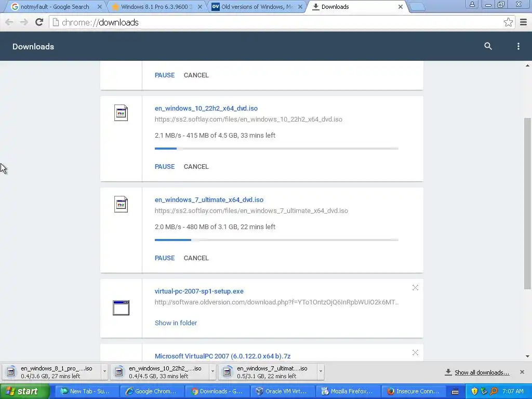Switch to New Tab - Su... taskbar window
532x399 pixels.
(x=87, y=391)
